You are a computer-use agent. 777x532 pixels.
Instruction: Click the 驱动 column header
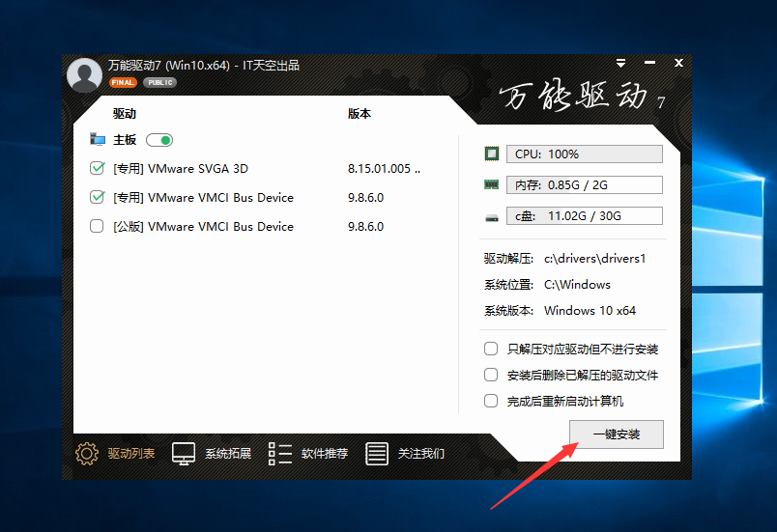point(125,114)
